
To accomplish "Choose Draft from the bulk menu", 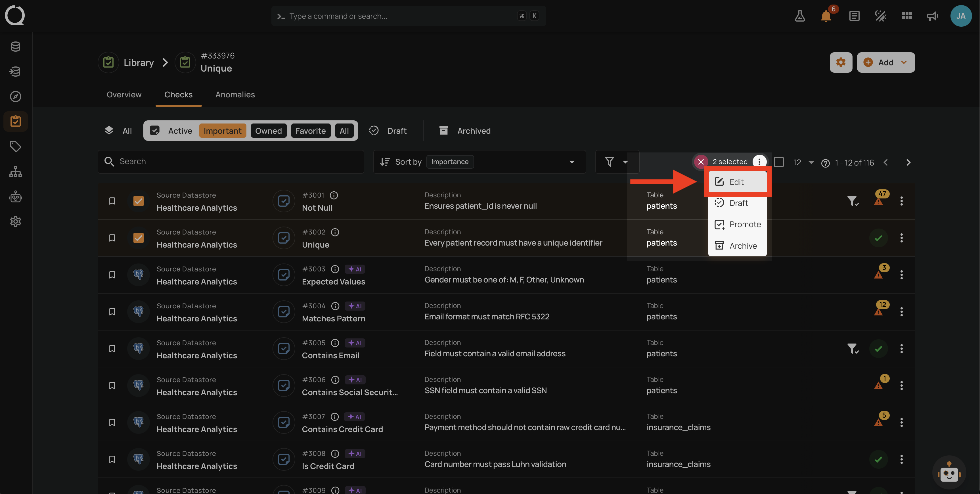I will [x=737, y=203].
